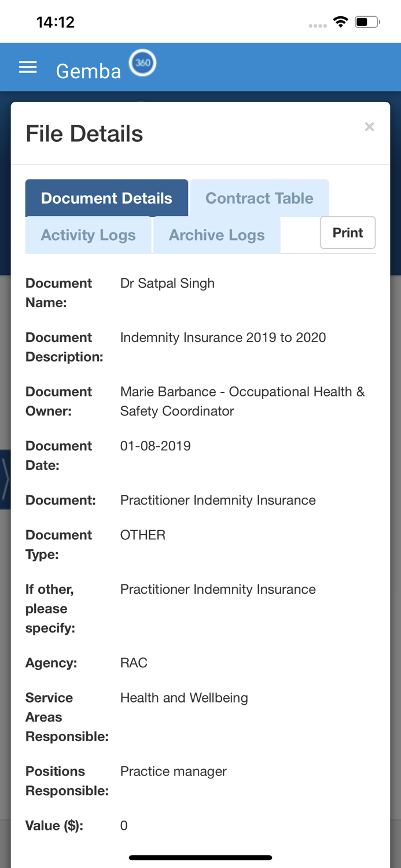The height and width of the screenshot is (868, 401).
Task: Open the hamburger navigation menu
Action: coord(28,68)
